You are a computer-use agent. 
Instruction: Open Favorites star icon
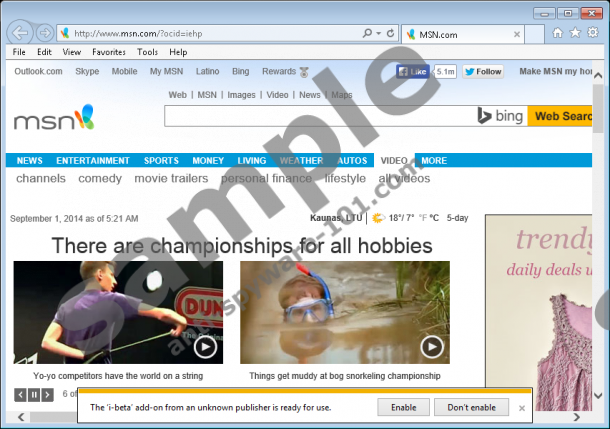click(576, 33)
